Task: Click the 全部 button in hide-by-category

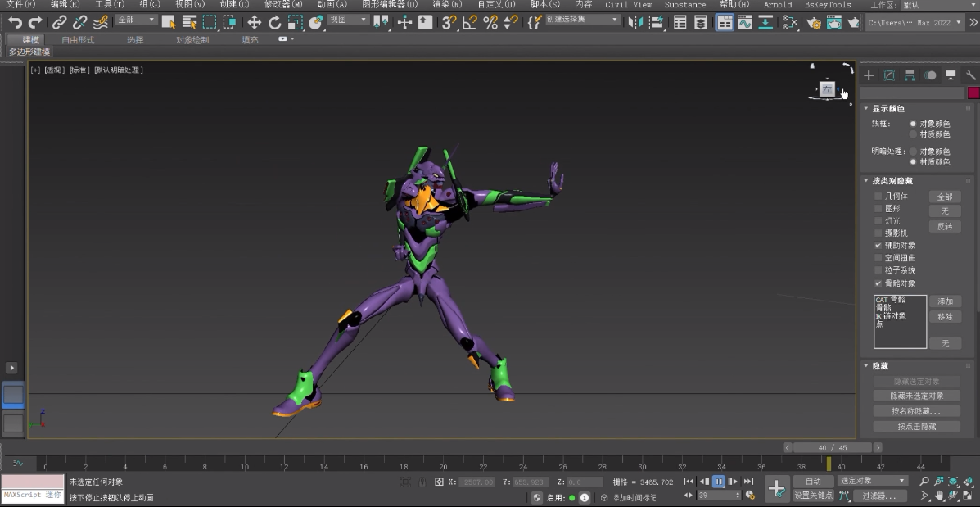Action: coord(944,197)
